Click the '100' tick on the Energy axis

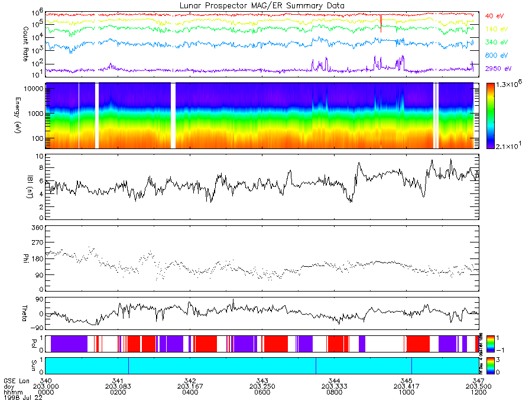pyautogui.click(x=37, y=138)
